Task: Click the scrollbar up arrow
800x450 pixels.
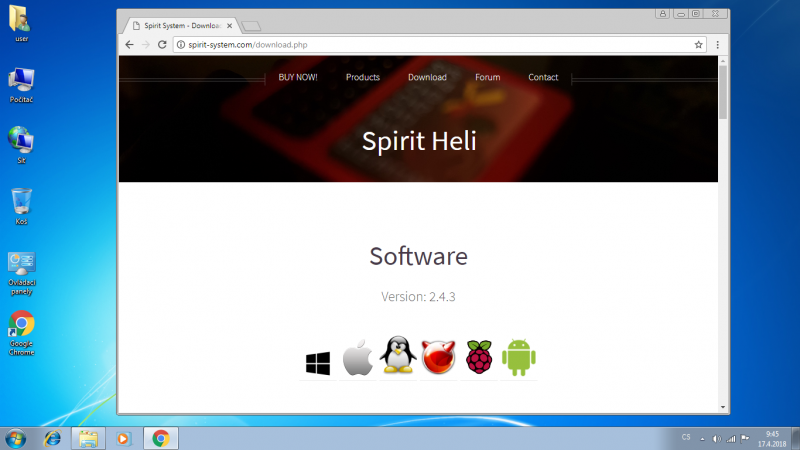Action: point(723,61)
